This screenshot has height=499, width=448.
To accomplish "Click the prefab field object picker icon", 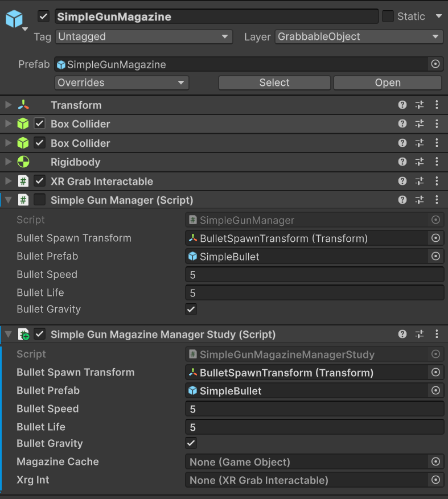I will pos(435,64).
